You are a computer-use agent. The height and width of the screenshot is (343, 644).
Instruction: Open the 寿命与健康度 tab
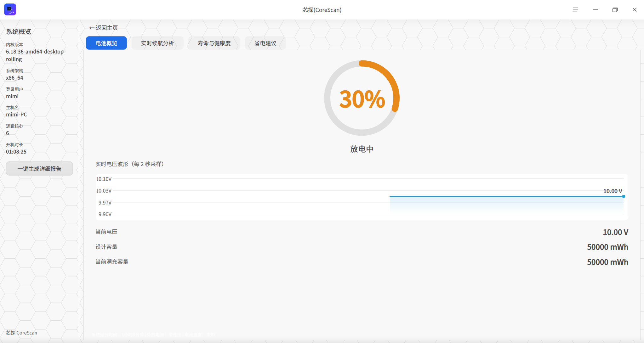(214, 43)
